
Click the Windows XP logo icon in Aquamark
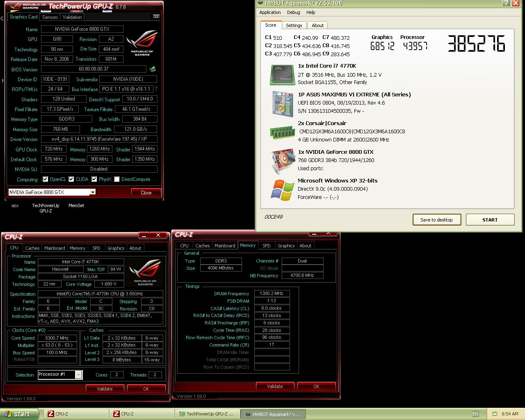point(282,190)
